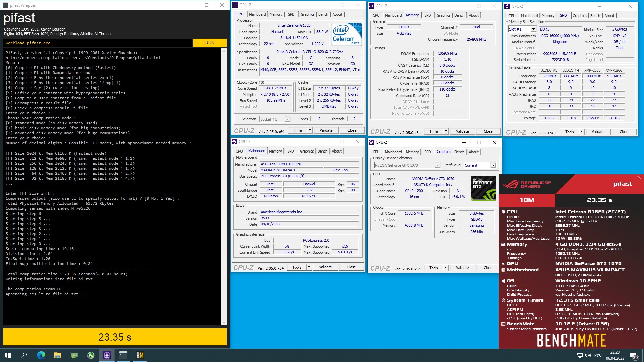Click the OS Windows icon in BenchMate
Screen dimensions: 644x362
503,281
